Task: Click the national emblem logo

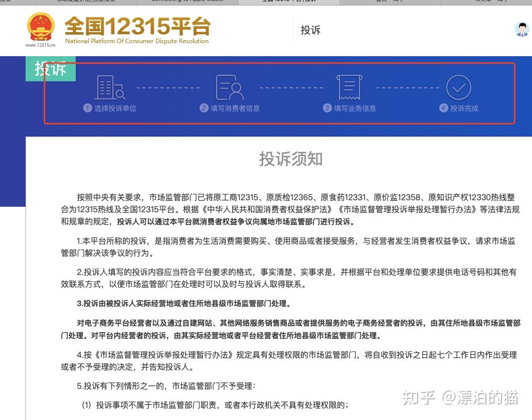Action: [41, 27]
